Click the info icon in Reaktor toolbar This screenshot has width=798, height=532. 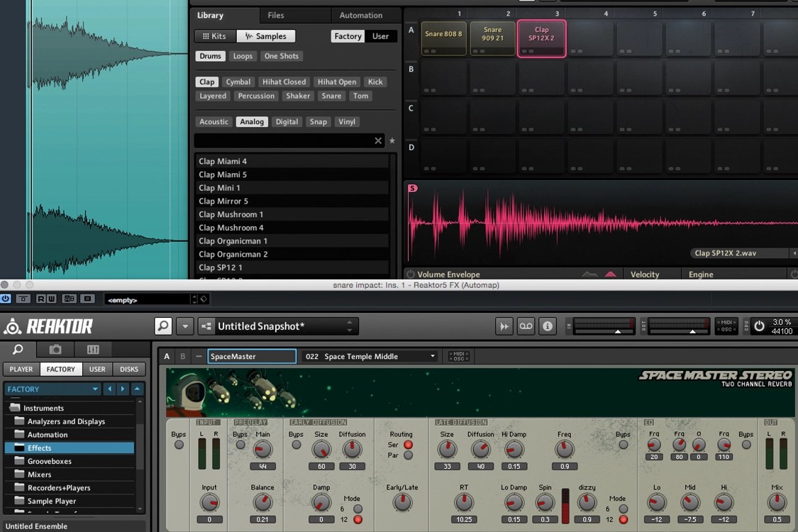[548, 326]
